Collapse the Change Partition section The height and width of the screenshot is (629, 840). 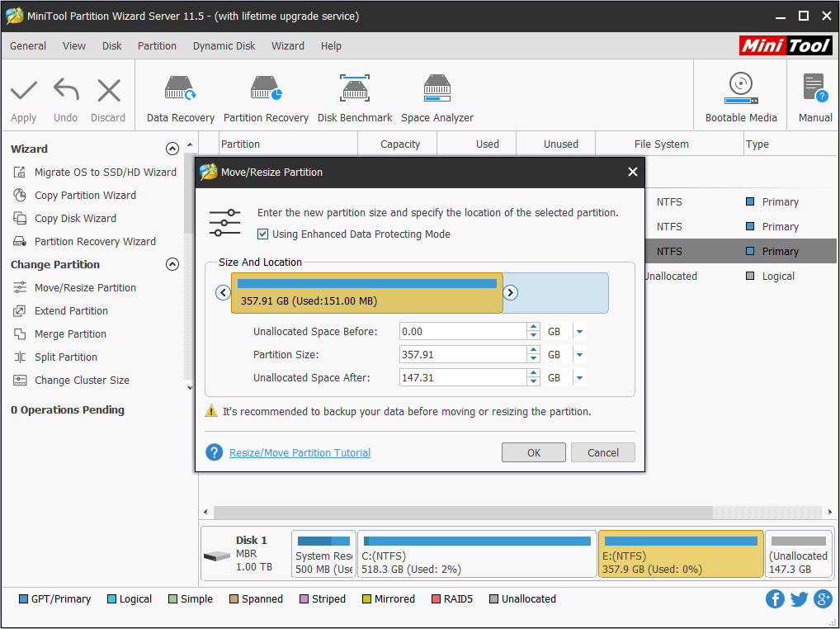pos(172,264)
